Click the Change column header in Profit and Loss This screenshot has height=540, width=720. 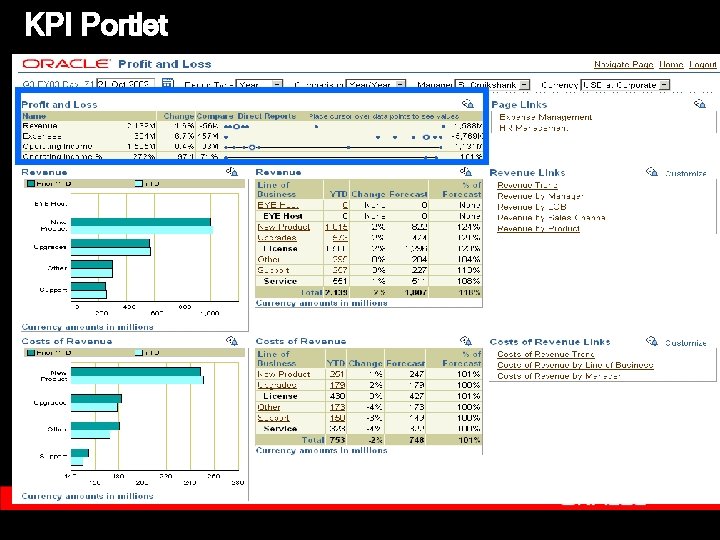pos(179,116)
